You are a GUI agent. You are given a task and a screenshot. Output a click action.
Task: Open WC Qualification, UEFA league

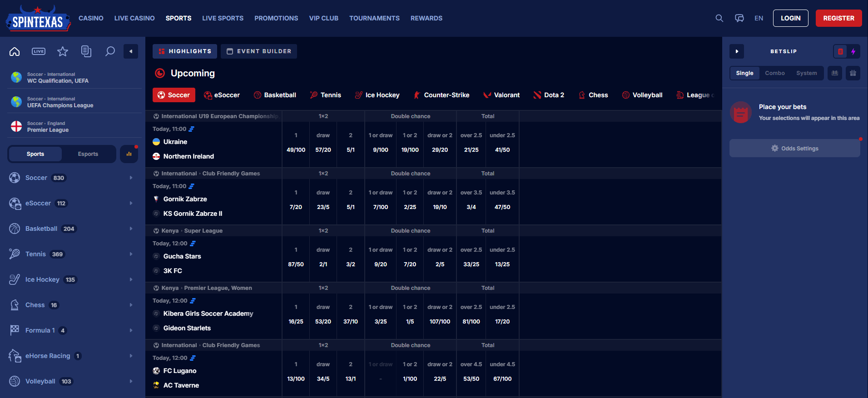coord(74,78)
